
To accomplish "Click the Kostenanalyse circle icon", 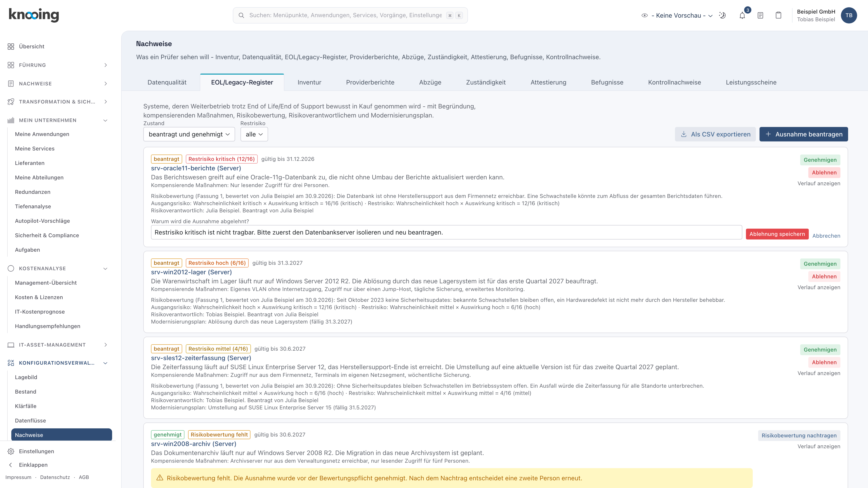I will [x=11, y=268].
